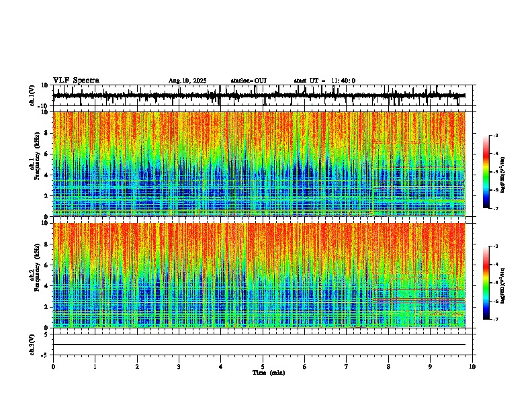Viewport: 532px width, 411px height.
Task: Click the ch.2 spectrogram color bar
Action: click(486, 283)
